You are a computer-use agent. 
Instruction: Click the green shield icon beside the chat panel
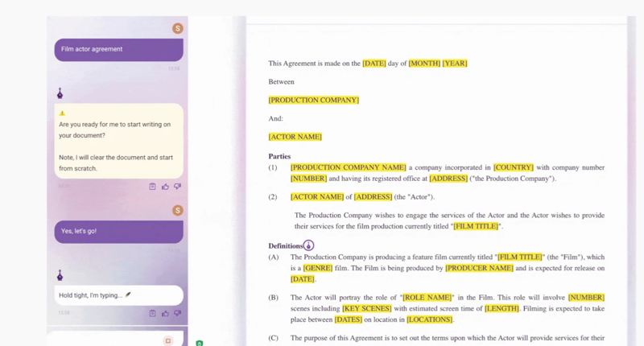coord(199,343)
